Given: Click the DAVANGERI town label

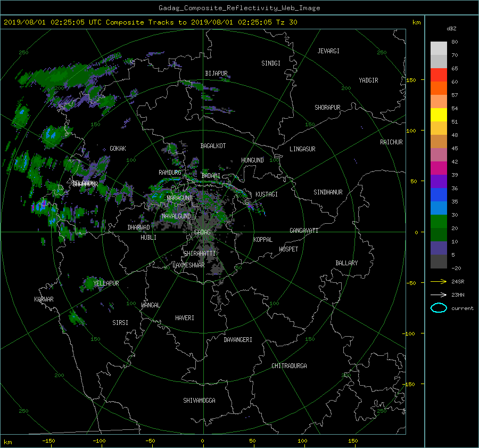Looking at the screenshot, I should (238, 340).
